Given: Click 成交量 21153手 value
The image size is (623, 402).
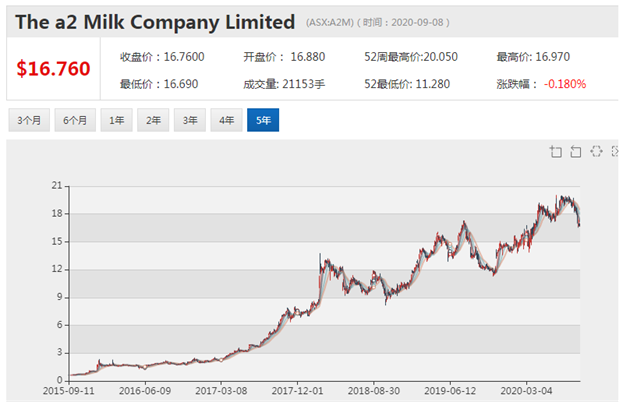Looking at the screenshot, I should [284, 84].
